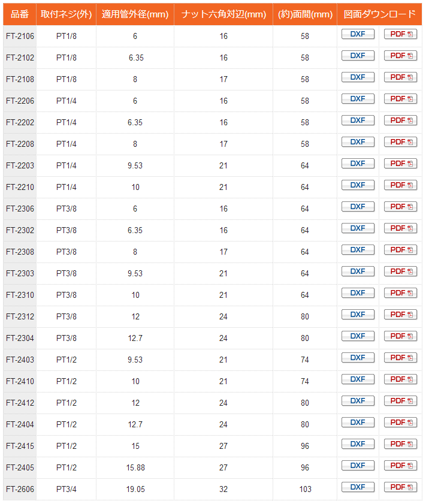Download the PDF for FT-2405
Screen dimensions: 426x504
(401, 466)
